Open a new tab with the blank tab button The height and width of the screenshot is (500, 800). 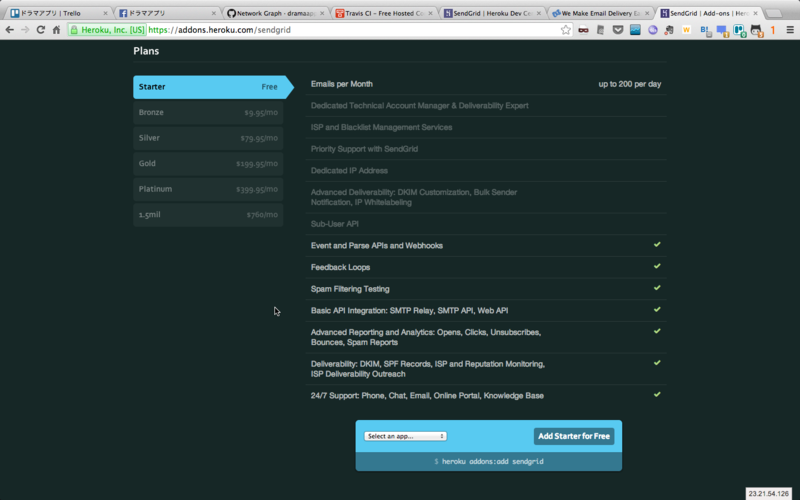point(774,13)
